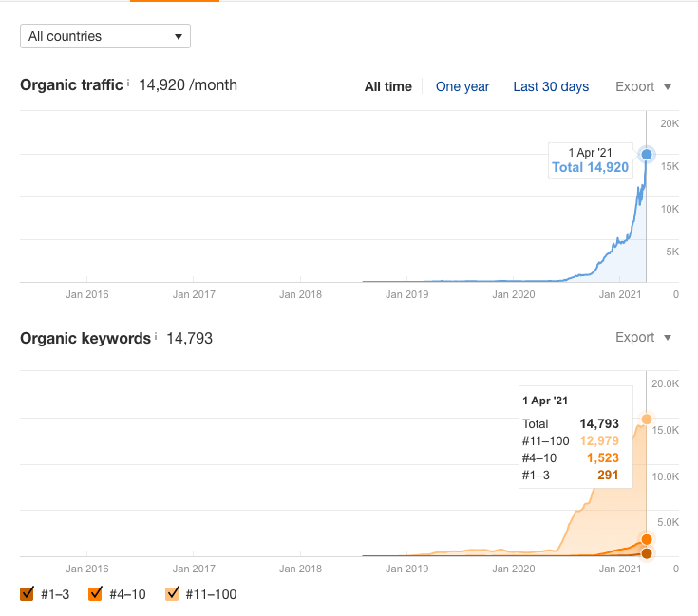Click the light orange #11–100 data point
The height and width of the screenshot is (616, 698).
[647, 419]
